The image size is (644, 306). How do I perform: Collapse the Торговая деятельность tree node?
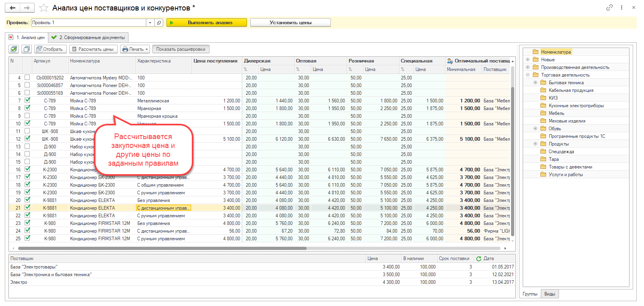(528, 75)
